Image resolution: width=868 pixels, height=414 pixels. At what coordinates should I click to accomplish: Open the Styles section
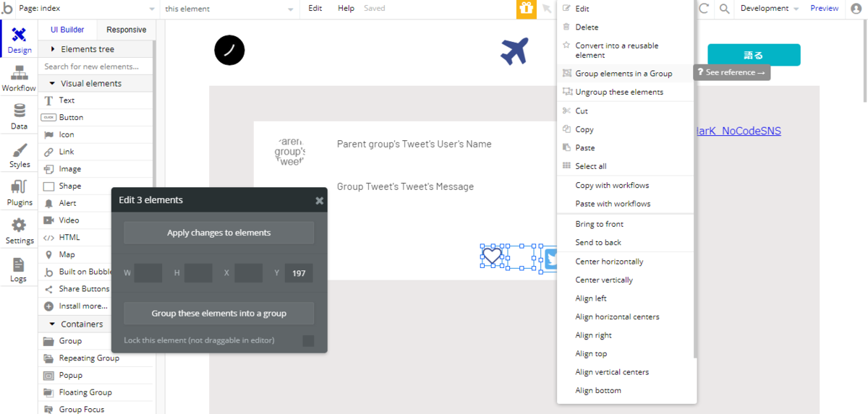[19, 155]
